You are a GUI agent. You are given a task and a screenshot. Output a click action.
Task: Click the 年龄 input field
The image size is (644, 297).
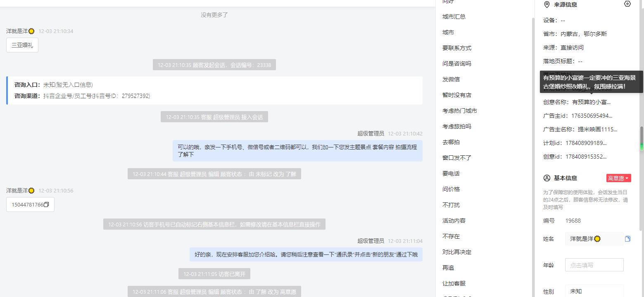[594, 265]
